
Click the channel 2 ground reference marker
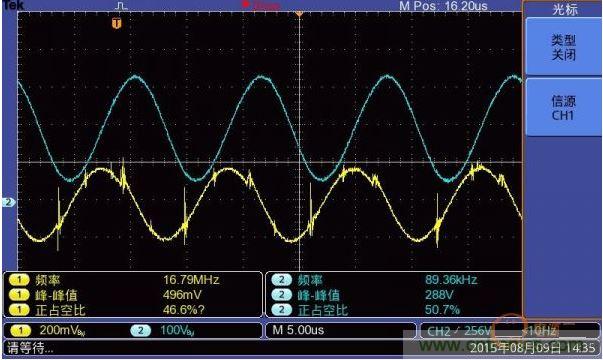(x=8, y=202)
